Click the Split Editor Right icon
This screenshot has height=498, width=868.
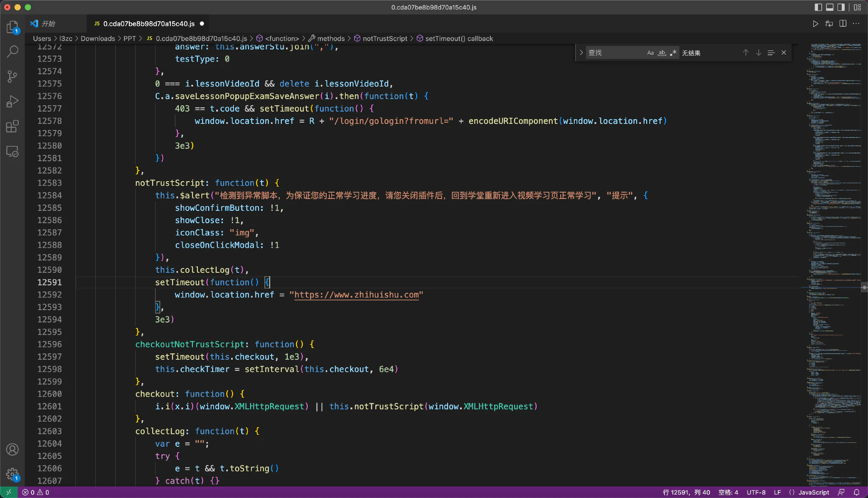tap(843, 24)
